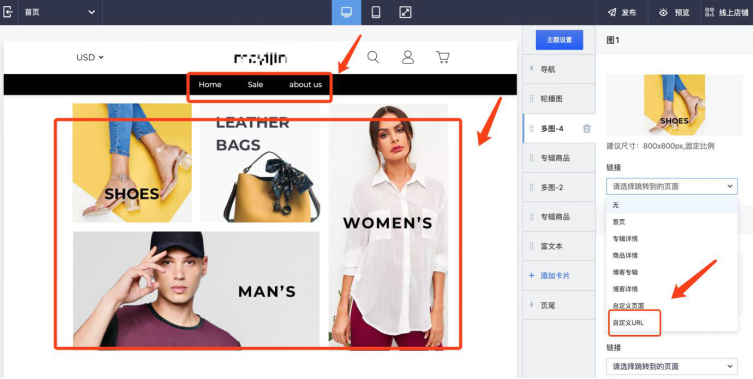Switch to desktop preview mode
Image resolution: width=753 pixels, height=379 pixels.
346,12
